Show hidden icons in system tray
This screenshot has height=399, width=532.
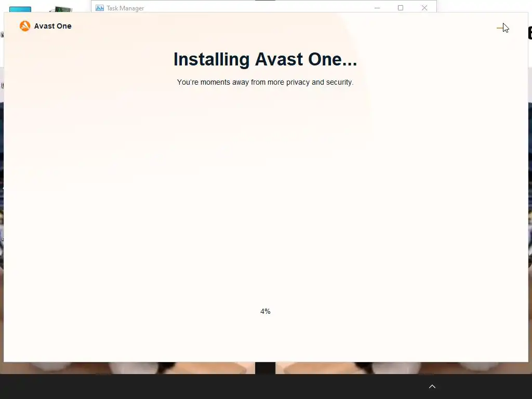coord(432,387)
